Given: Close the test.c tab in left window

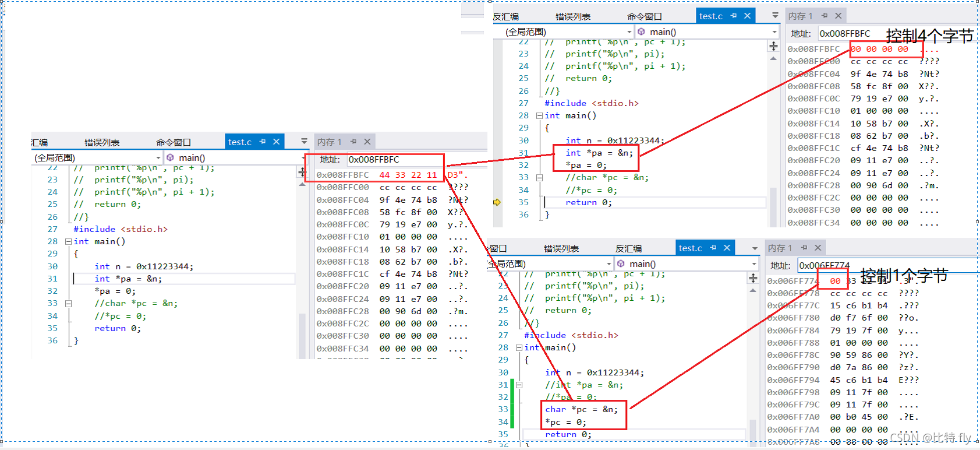Looking at the screenshot, I should point(277,142).
